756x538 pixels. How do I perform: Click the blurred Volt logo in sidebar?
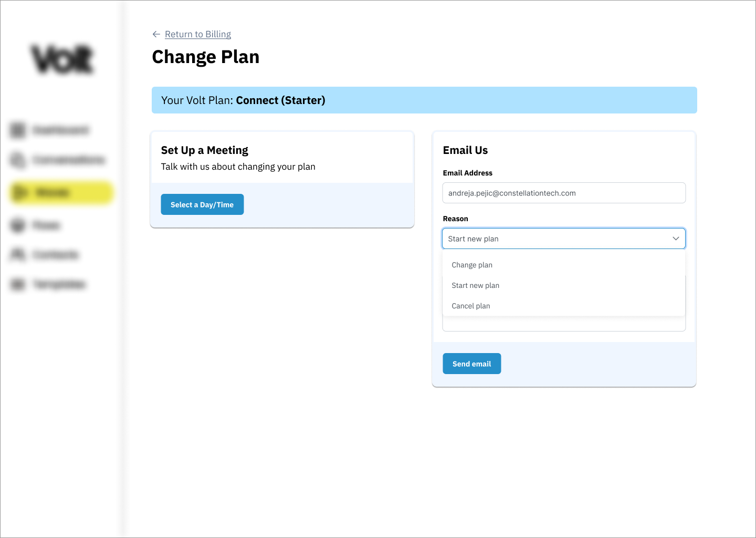pyautogui.click(x=62, y=59)
